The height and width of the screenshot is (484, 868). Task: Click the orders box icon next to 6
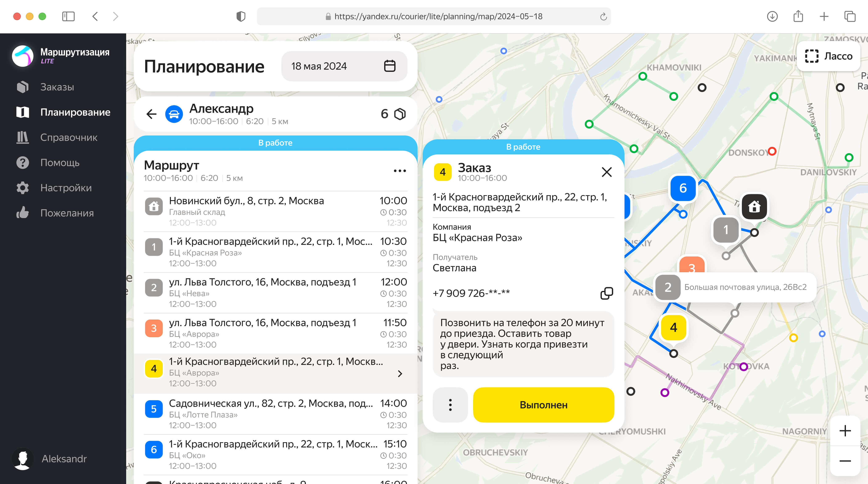click(x=400, y=114)
